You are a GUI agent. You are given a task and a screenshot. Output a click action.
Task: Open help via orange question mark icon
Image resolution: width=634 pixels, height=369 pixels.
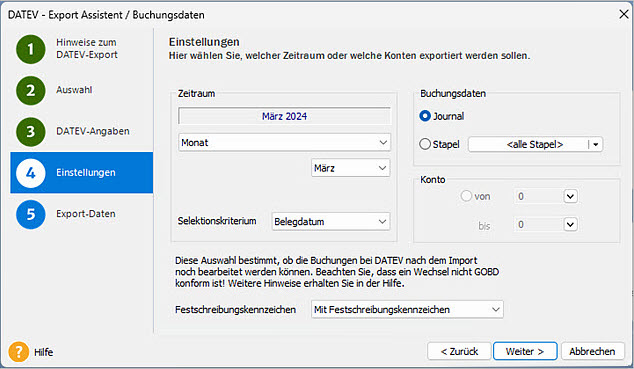click(x=19, y=352)
